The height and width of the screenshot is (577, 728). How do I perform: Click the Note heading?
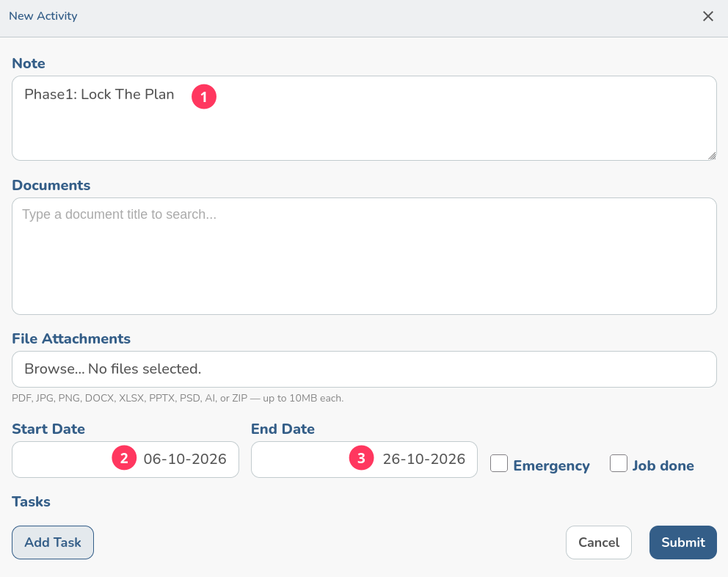[x=29, y=63]
